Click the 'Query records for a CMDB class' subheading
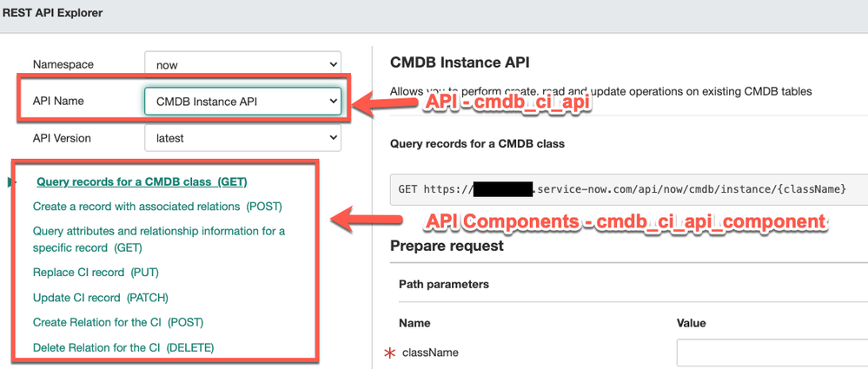 477,144
